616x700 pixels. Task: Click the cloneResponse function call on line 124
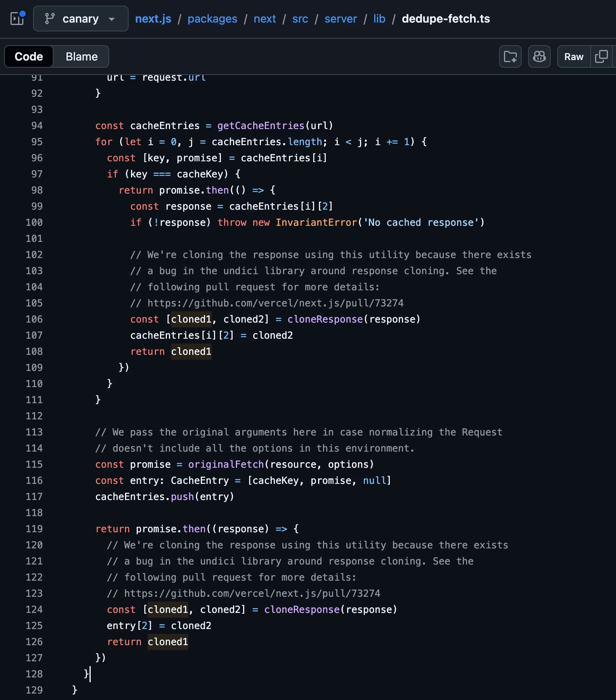tap(302, 609)
